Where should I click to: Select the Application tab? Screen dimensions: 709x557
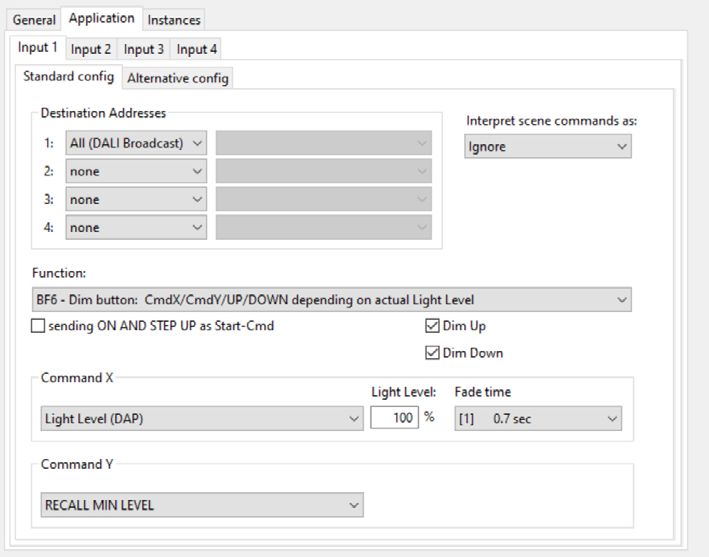(102, 19)
